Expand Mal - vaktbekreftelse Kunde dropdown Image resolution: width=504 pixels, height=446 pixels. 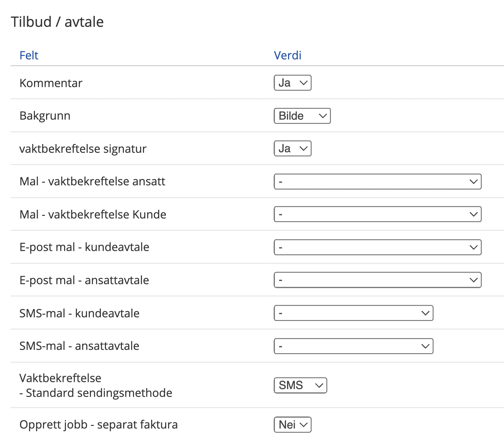click(377, 214)
